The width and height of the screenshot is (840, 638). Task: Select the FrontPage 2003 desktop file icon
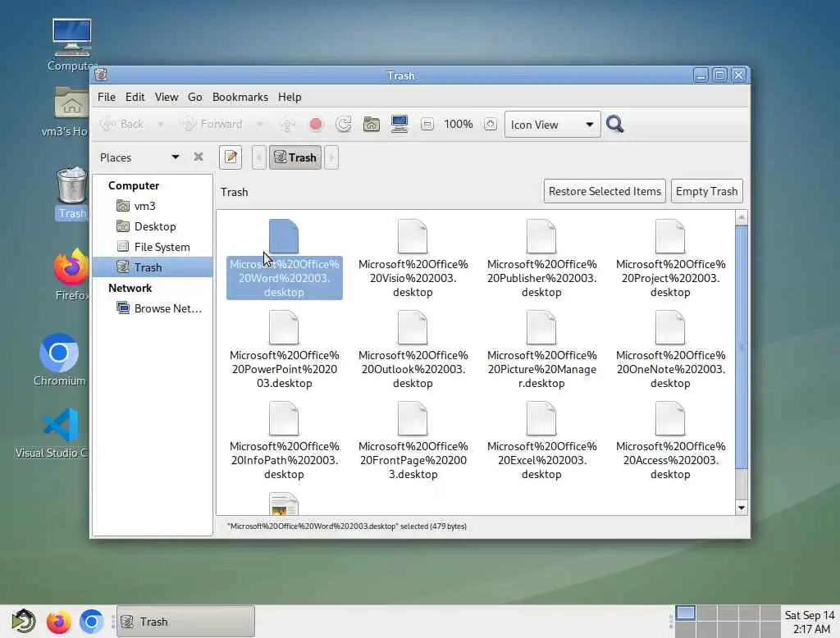(x=413, y=418)
